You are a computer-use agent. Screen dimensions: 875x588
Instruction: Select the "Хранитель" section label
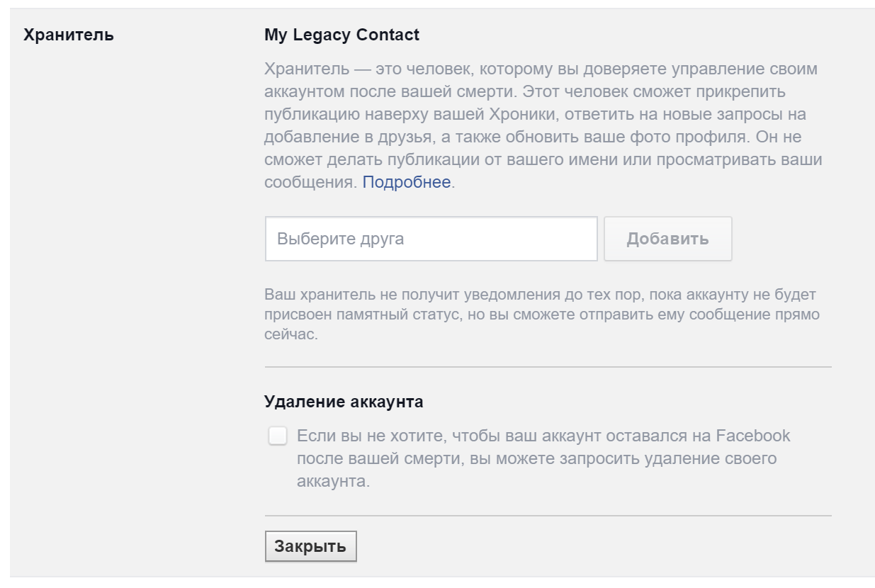pos(69,35)
